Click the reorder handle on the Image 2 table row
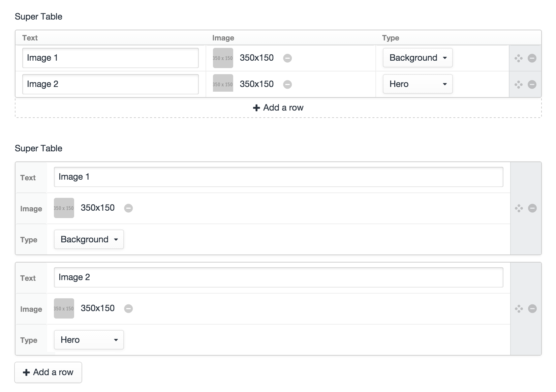This screenshot has width=556, height=392. [x=518, y=84]
